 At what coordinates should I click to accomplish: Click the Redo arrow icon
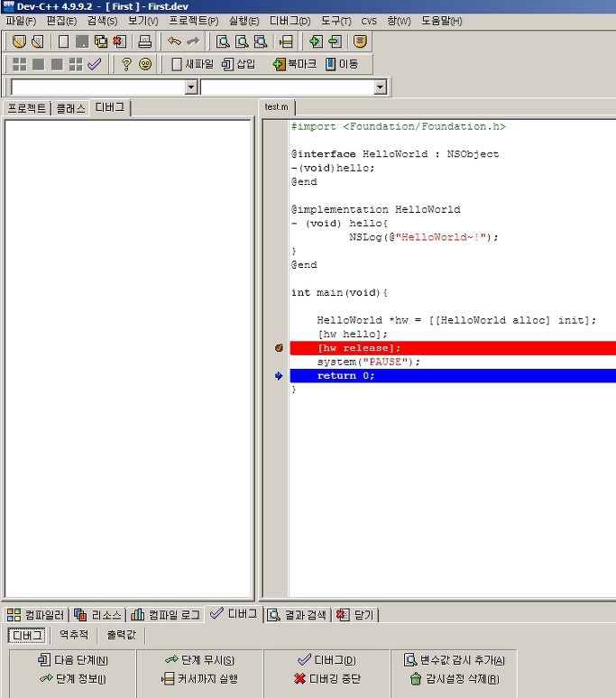coord(193,41)
